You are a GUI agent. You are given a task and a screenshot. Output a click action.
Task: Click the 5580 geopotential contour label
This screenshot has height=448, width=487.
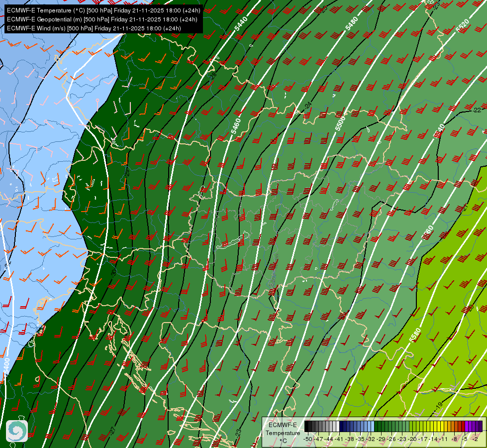[x=415, y=335]
